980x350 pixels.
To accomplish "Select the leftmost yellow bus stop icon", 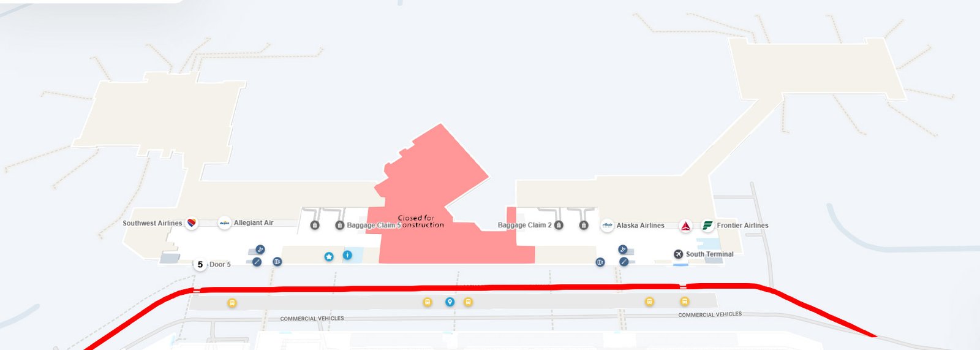I will point(232,303).
